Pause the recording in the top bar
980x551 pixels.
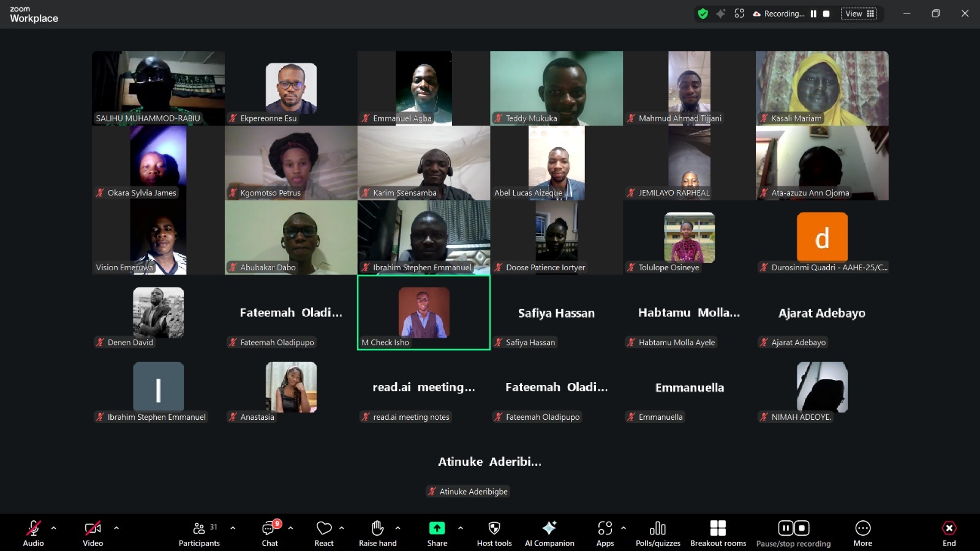click(813, 13)
